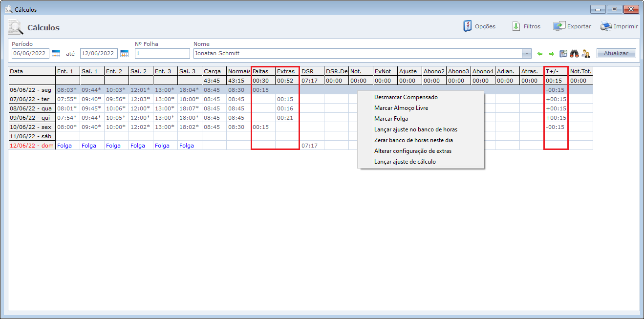This screenshot has height=319, width=644.
Task: Select the 08/06/22 - qua row date
Action: click(x=31, y=108)
